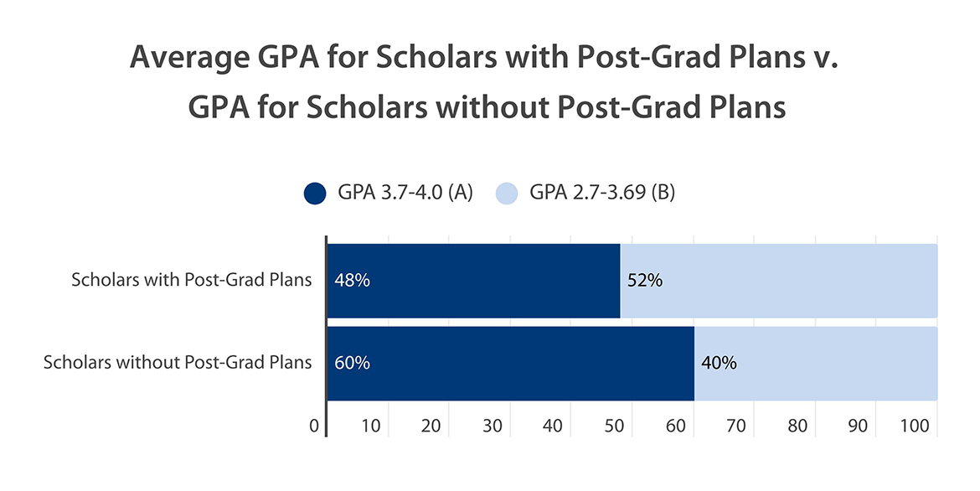This screenshot has width=980, height=491.
Task: Click the 30 axis tick label
Action: tap(493, 426)
